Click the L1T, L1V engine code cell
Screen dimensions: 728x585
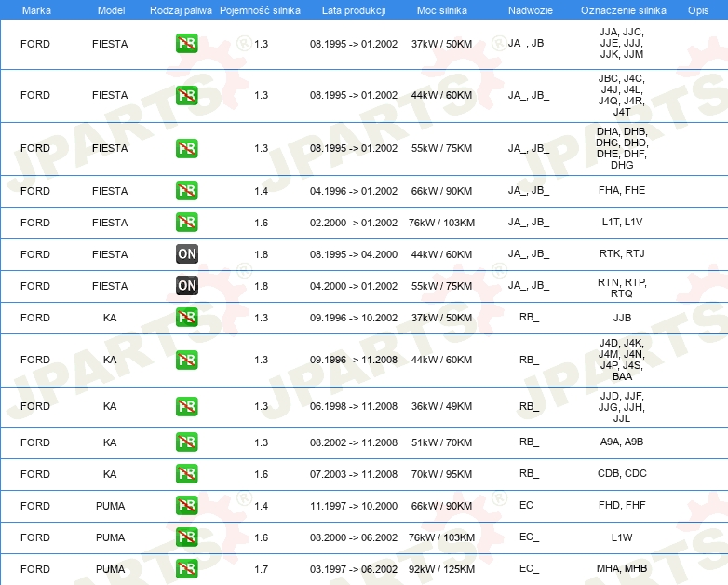click(x=622, y=222)
